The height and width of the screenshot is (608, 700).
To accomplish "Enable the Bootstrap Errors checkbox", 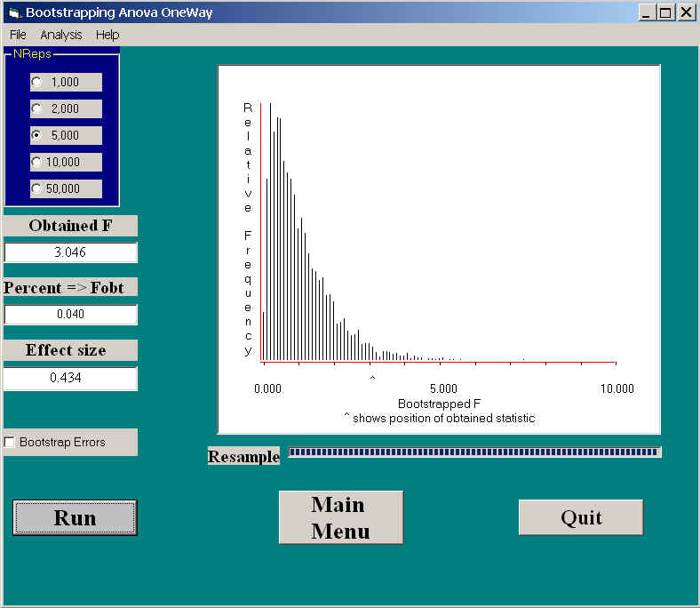I will (10, 442).
